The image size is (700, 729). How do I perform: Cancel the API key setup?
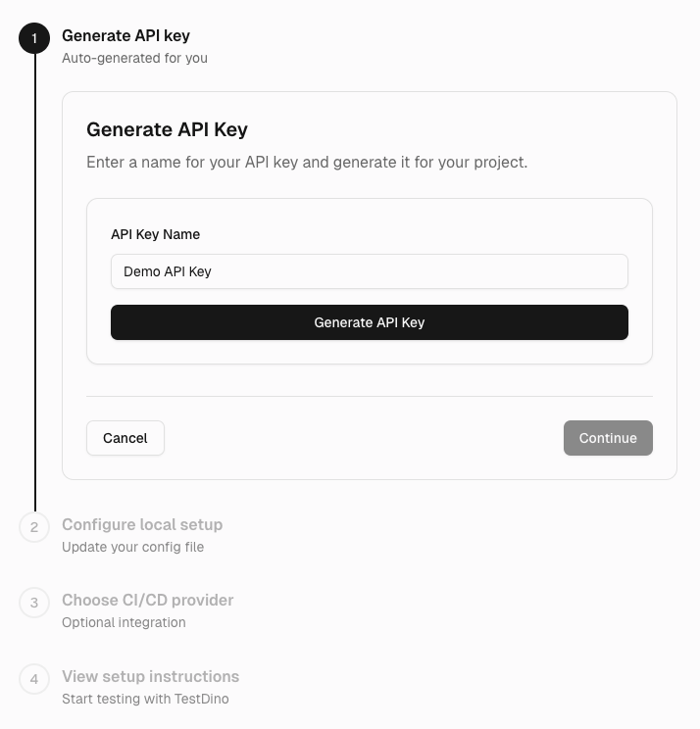click(125, 438)
